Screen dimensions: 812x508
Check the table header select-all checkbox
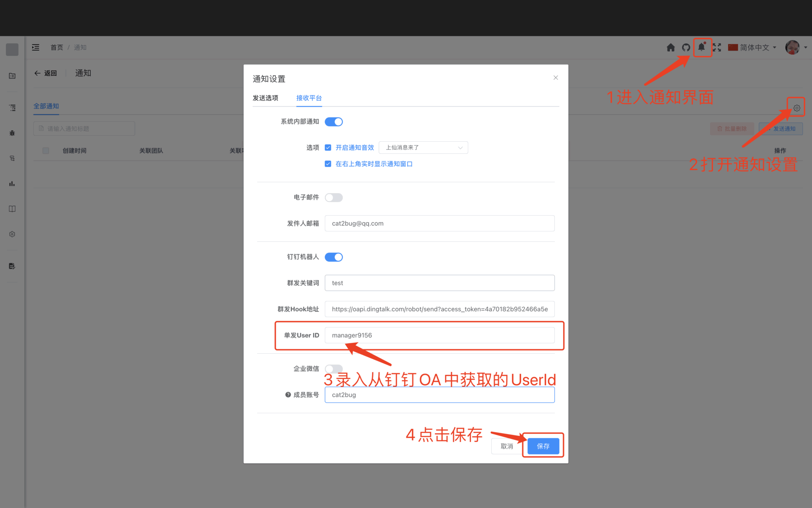[x=46, y=151]
